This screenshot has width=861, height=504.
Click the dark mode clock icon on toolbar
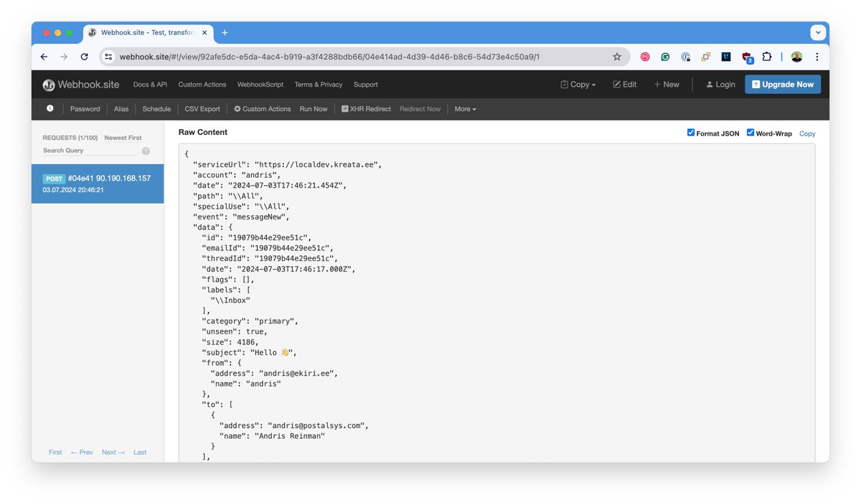[x=50, y=108]
